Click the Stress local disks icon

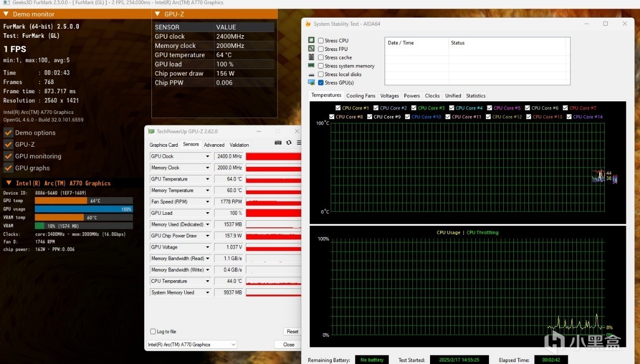311,75
